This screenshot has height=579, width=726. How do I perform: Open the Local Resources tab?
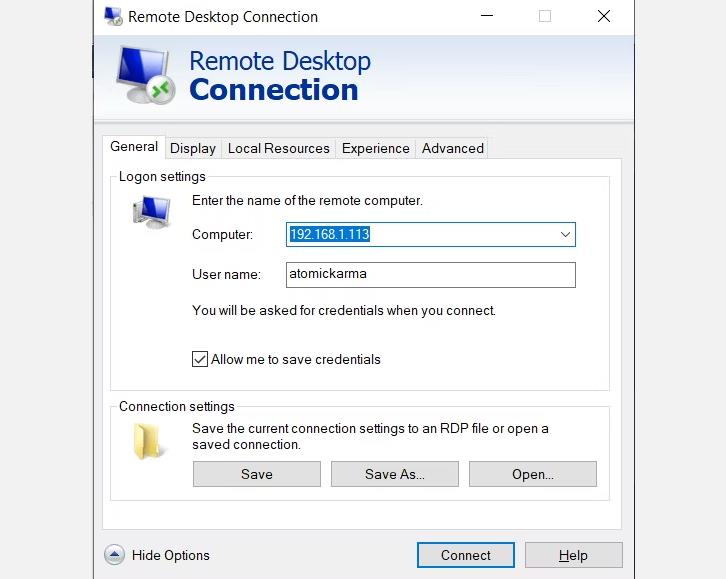[x=278, y=149]
